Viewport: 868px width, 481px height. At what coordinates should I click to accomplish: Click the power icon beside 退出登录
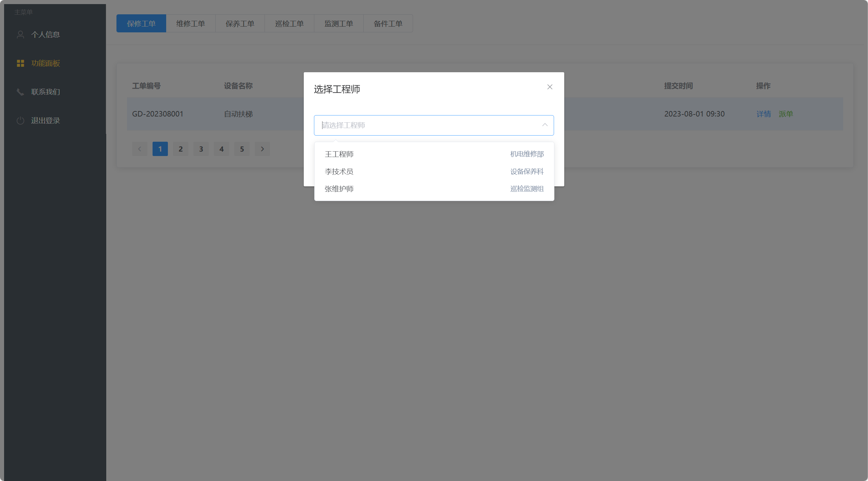20,121
